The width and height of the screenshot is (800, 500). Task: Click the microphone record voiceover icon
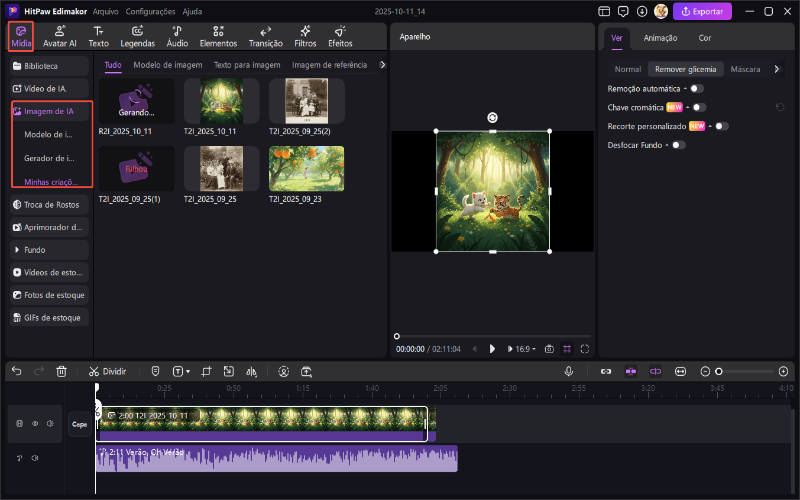click(569, 371)
